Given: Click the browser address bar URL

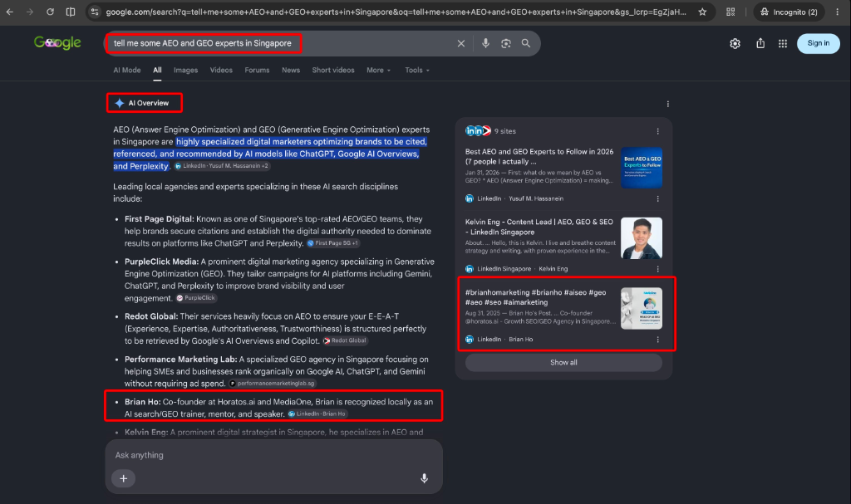Looking at the screenshot, I should (x=396, y=12).
